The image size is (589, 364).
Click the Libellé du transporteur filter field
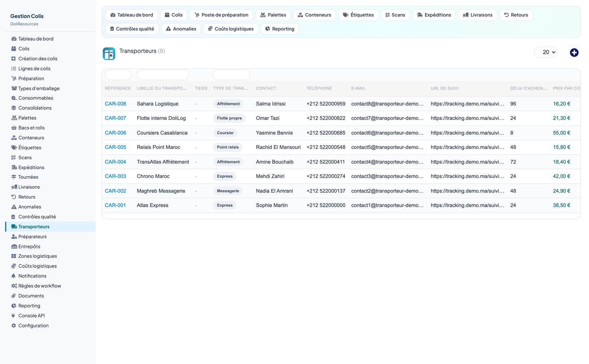[x=163, y=75]
